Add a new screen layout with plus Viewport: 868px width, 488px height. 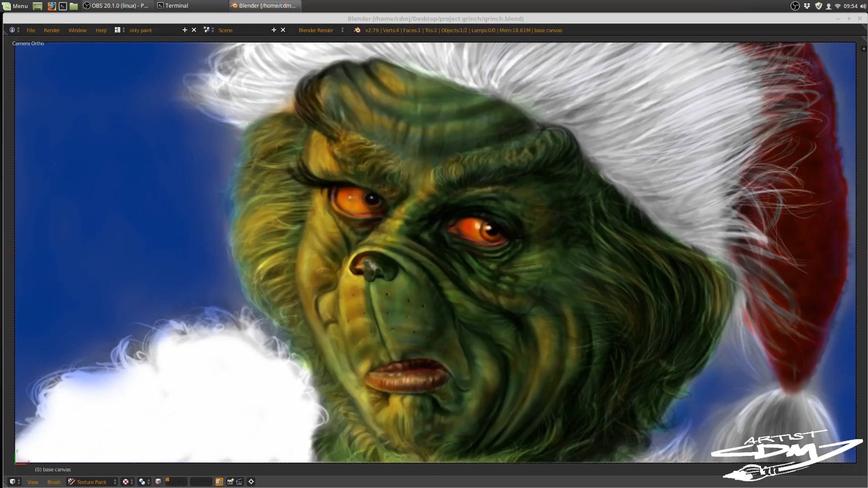pos(184,30)
